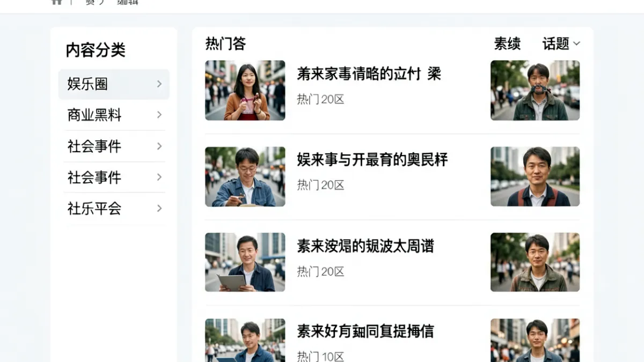Select 社会事件 directly below 商业黑料
Screen dimensions: 644x362
pos(114,146)
